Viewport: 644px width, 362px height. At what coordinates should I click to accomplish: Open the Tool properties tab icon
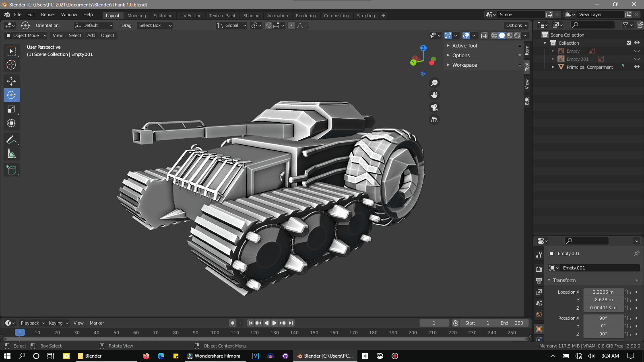pos(539,255)
